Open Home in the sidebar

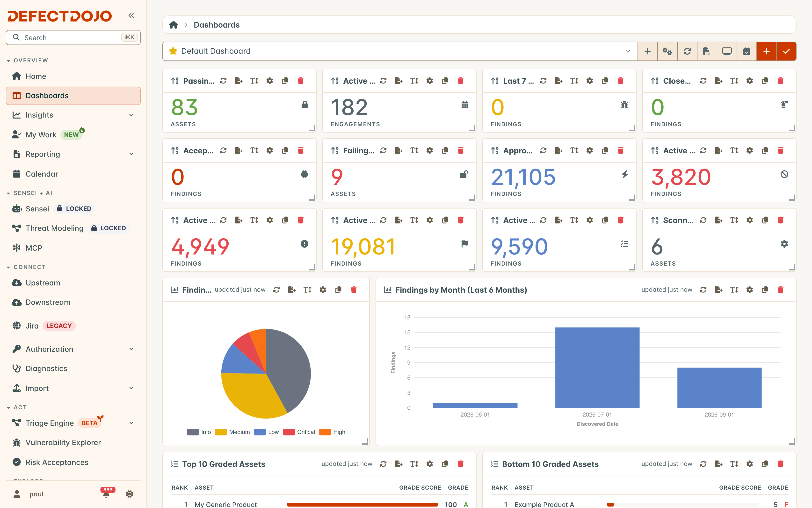(x=73, y=76)
